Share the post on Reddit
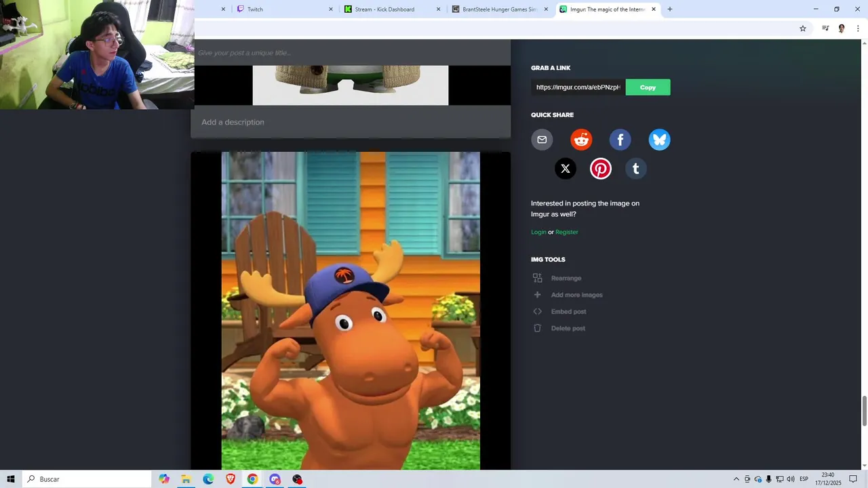 click(x=581, y=140)
